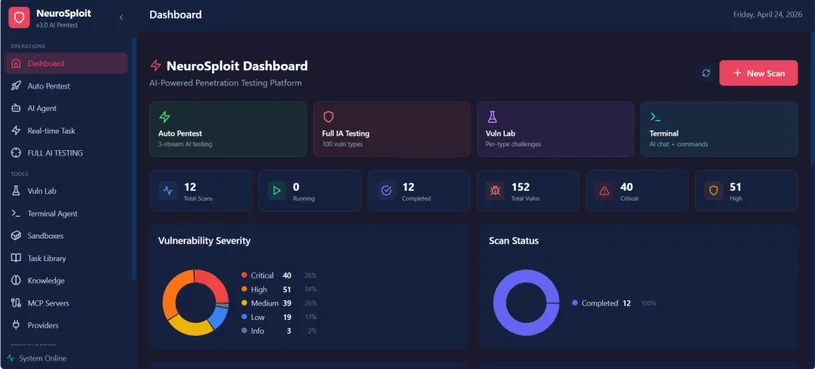Click the Completed checkmark icon
The image size is (815, 369).
coord(386,191)
